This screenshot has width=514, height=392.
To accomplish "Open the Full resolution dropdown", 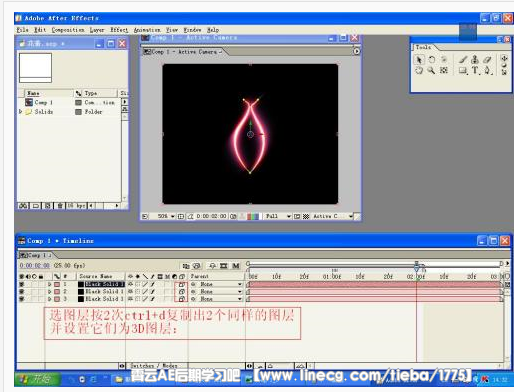I will point(278,216).
